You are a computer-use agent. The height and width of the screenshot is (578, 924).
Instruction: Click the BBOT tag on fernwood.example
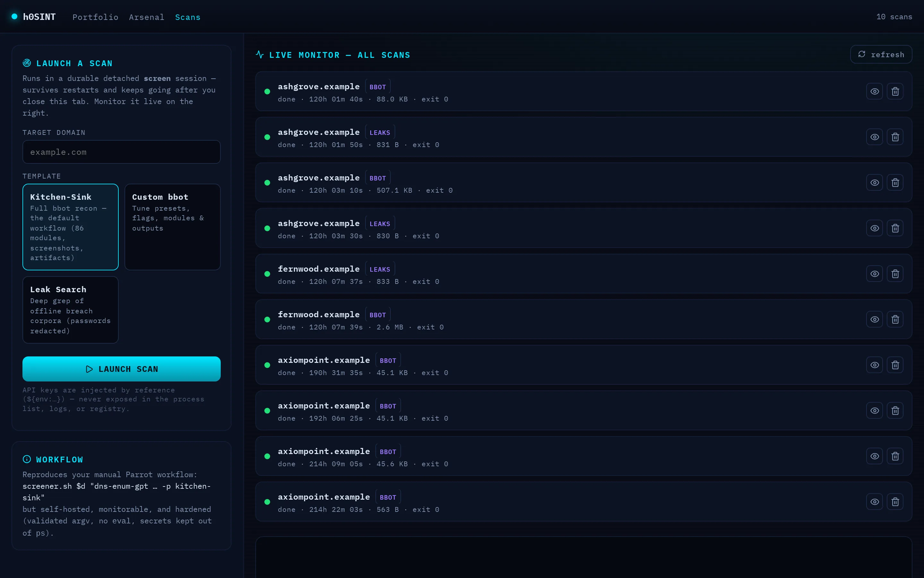tap(378, 315)
